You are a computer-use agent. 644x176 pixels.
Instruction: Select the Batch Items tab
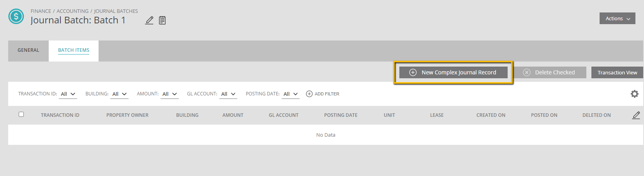pos(74,51)
